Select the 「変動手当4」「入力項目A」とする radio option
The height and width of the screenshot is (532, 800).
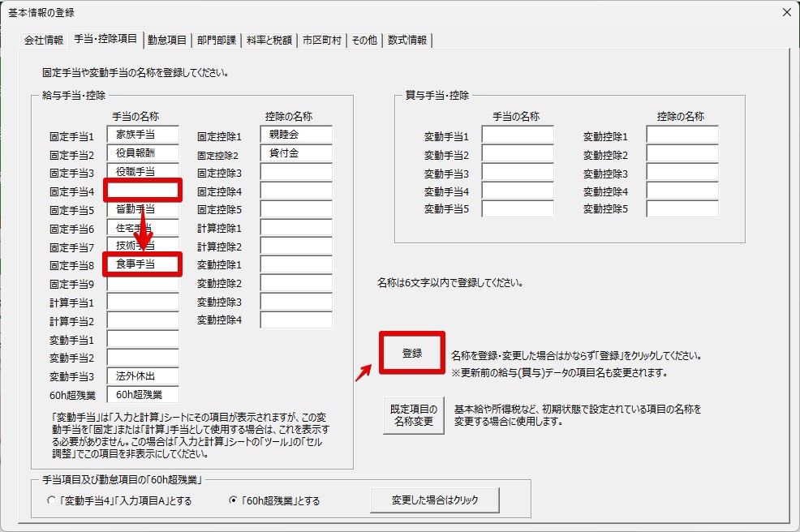[x=54, y=501]
